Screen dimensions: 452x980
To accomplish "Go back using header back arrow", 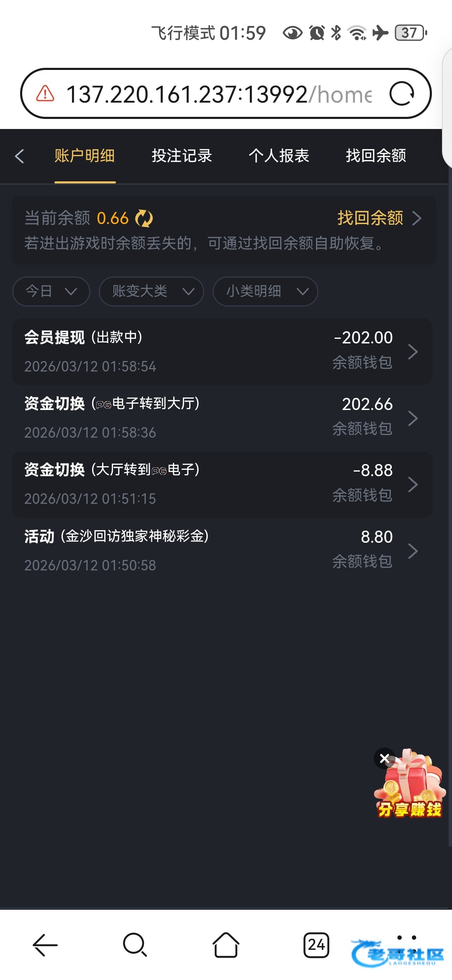I will [19, 156].
